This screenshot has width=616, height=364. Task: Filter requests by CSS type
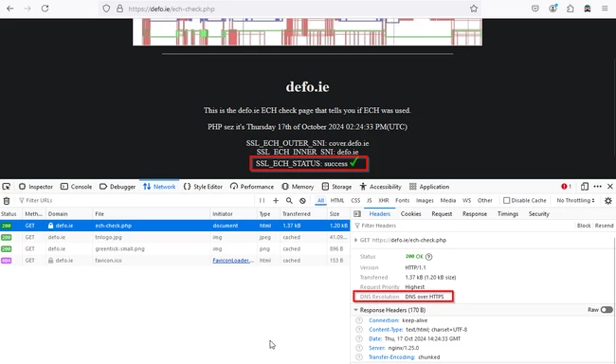coord(355,200)
